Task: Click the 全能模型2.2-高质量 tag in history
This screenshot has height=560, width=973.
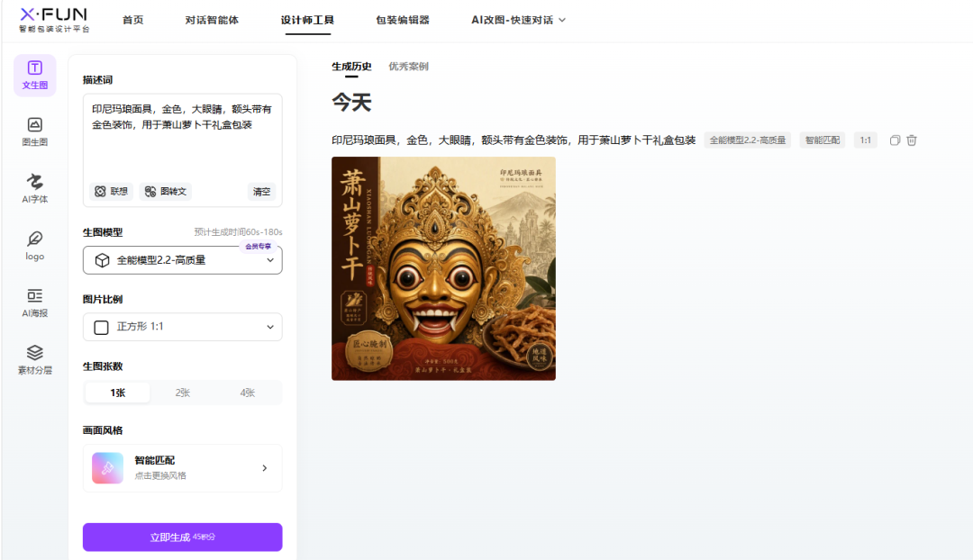Action: point(748,140)
